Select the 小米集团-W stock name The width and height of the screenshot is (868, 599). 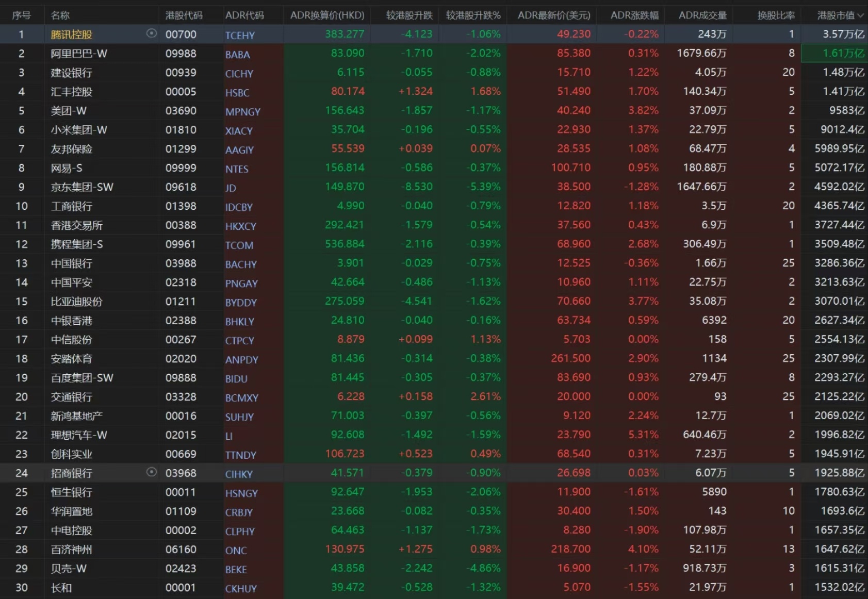click(x=79, y=130)
